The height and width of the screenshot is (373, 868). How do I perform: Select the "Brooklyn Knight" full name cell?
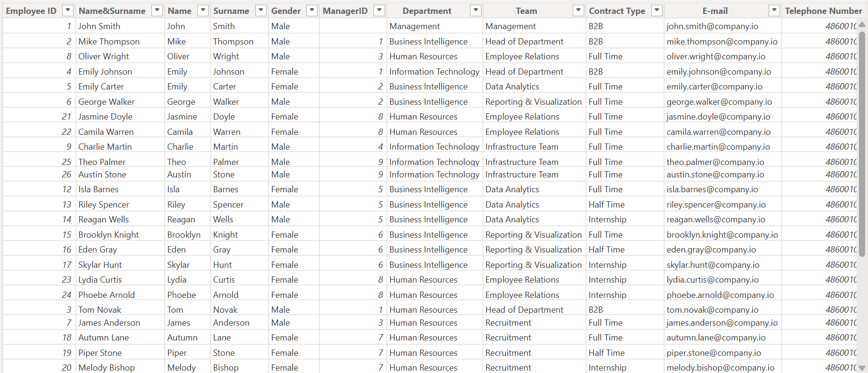[120, 235]
